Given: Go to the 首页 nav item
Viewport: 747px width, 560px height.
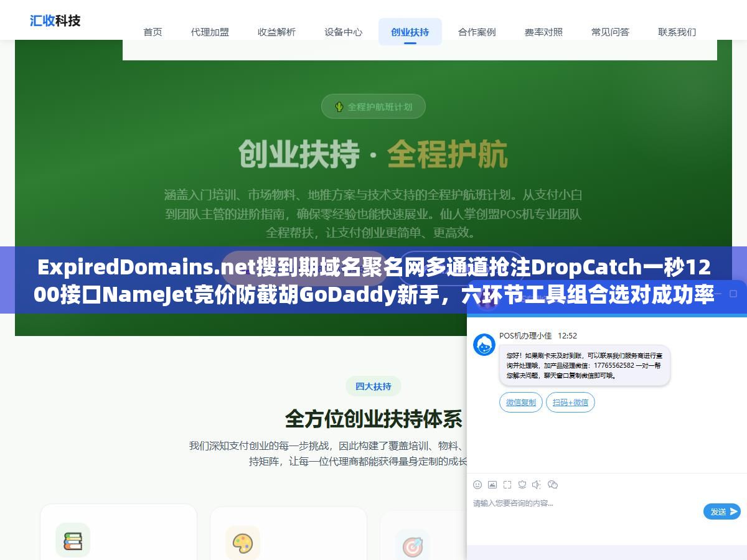Looking at the screenshot, I should click(153, 32).
